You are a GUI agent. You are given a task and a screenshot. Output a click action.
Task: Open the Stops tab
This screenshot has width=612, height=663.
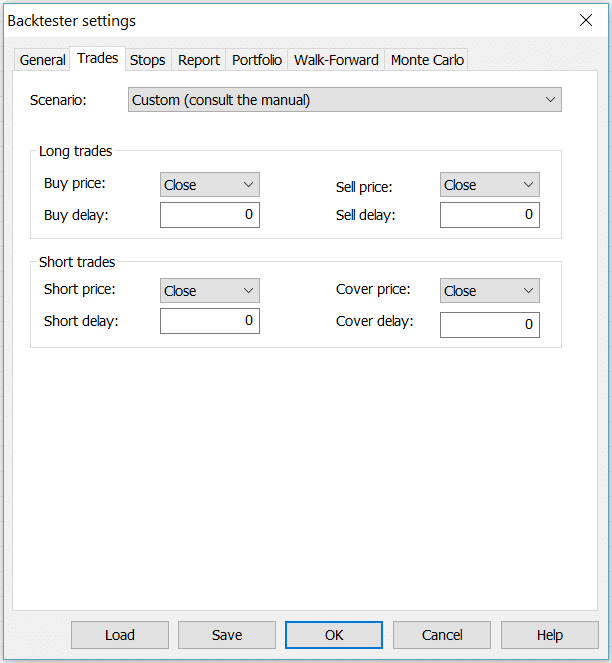click(x=147, y=60)
